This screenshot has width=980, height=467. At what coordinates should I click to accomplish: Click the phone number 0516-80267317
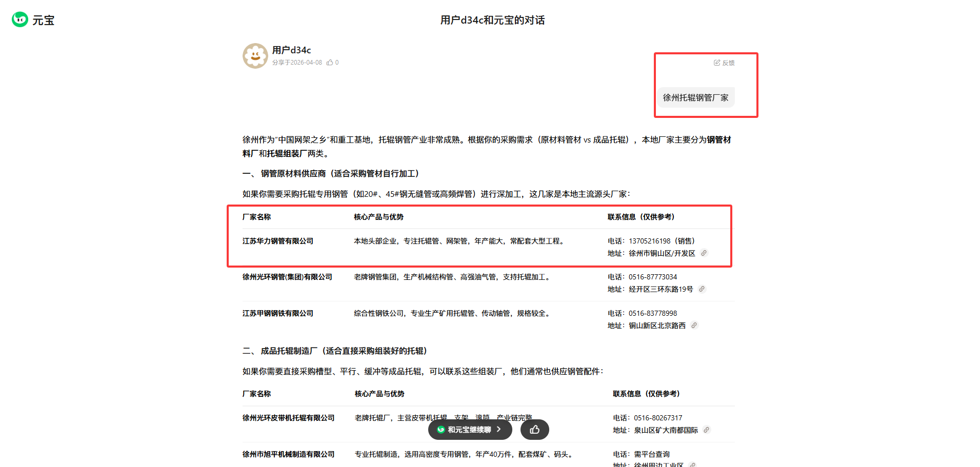point(658,418)
